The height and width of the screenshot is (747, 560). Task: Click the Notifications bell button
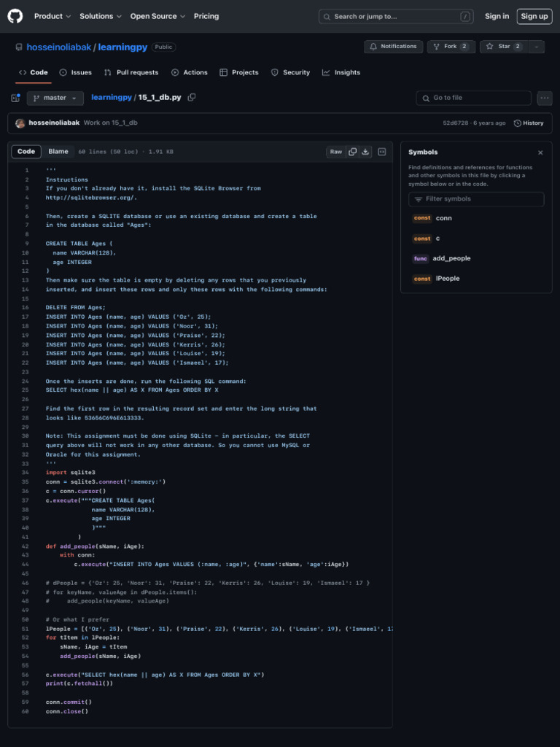tap(393, 47)
